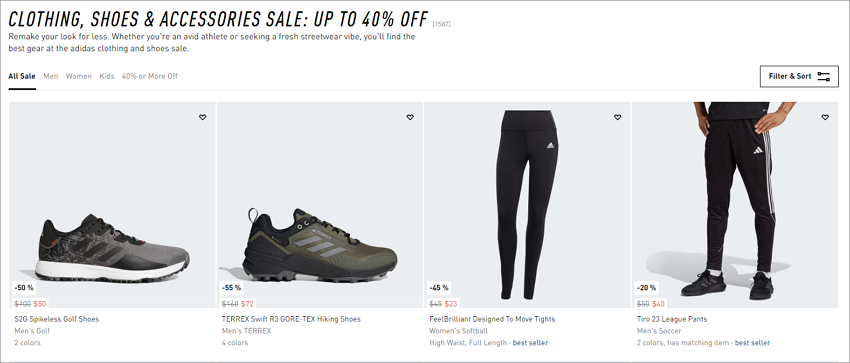Add S2G Spikeless Golf Shoes to wishlist
Viewport: 850px width, 363px height.
(202, 117)
